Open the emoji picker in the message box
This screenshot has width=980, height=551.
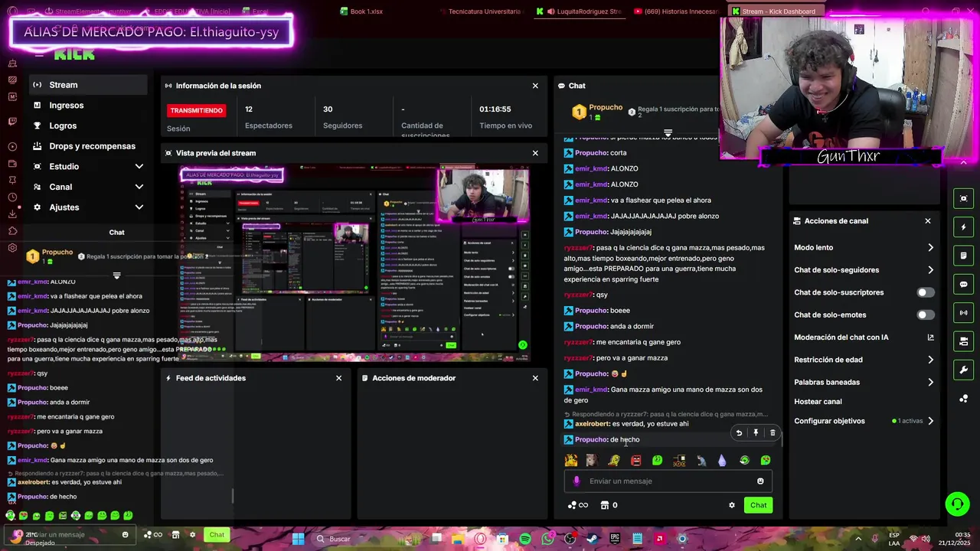pyautogui.click(x=760, y=481)
